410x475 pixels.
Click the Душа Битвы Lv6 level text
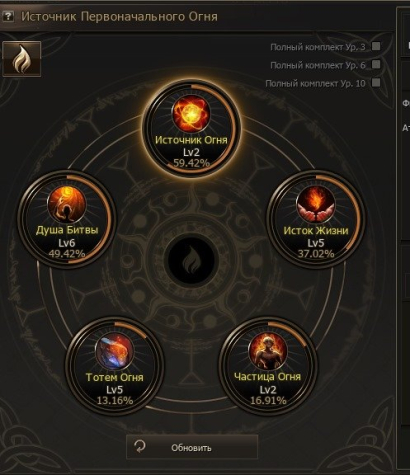click(x=67, y=243)
